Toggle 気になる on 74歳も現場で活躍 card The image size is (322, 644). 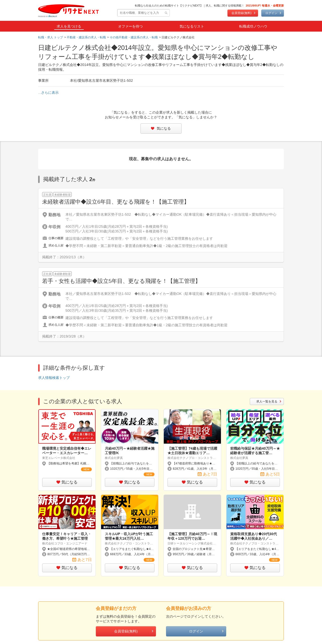[x=192, y=482]
